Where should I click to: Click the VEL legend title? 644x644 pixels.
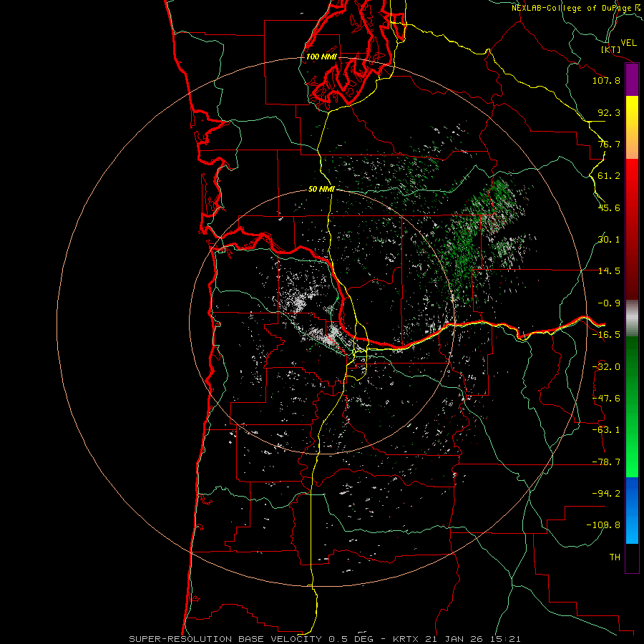(x=628, y=43)
